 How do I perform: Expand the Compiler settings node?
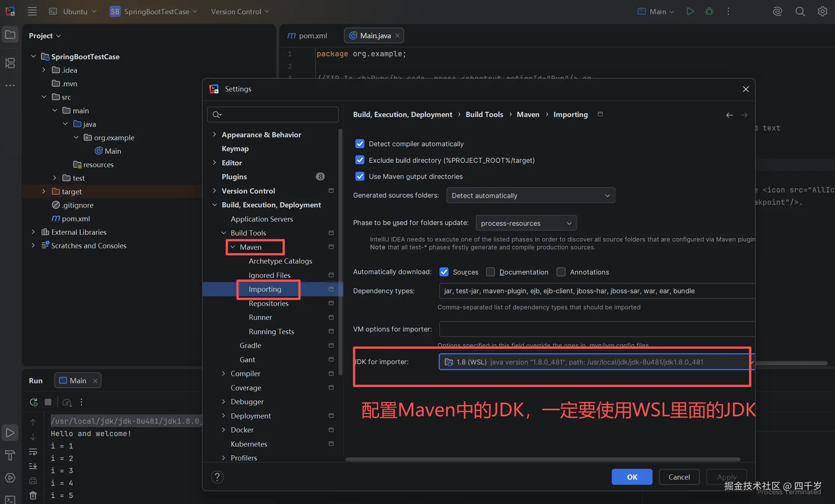(224, 373)
